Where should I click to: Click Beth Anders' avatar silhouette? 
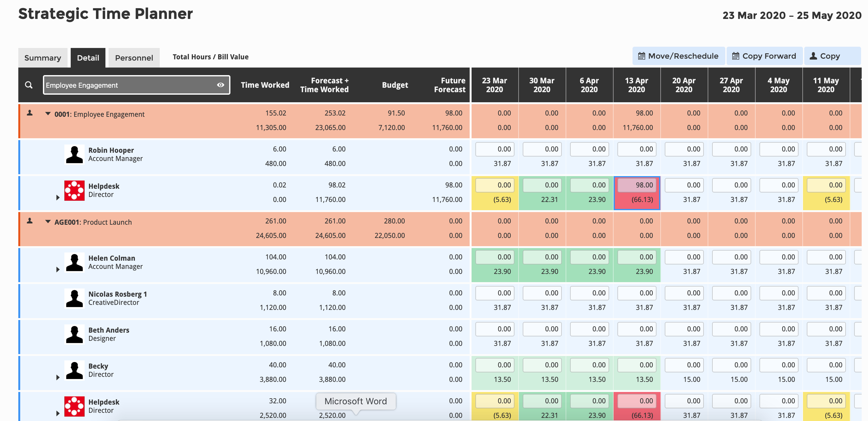tap(74, 335)
